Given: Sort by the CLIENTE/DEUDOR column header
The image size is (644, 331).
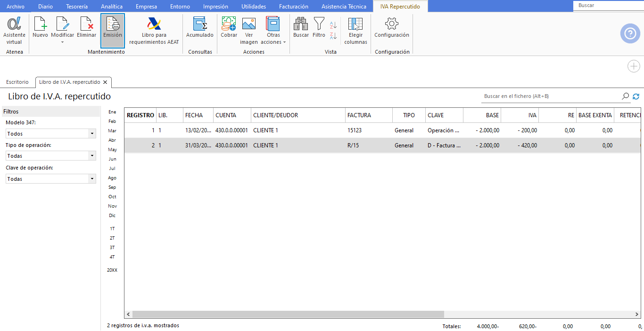Looking at the screenshot, I should click(x=297, y=115).
